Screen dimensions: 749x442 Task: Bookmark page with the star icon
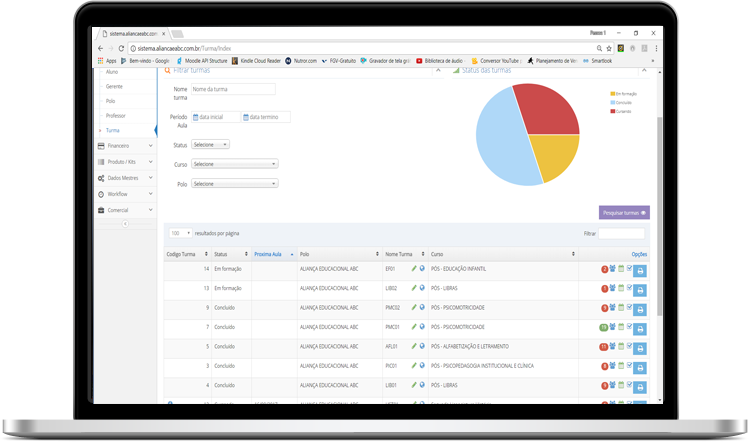(x=609, y=48)
